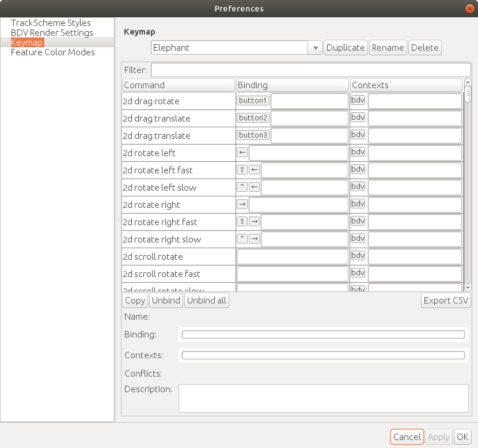This screenshot has width=478, height=448.
Task: Open the Elephant keymap dropdown
Action: [x=315, y=48]
